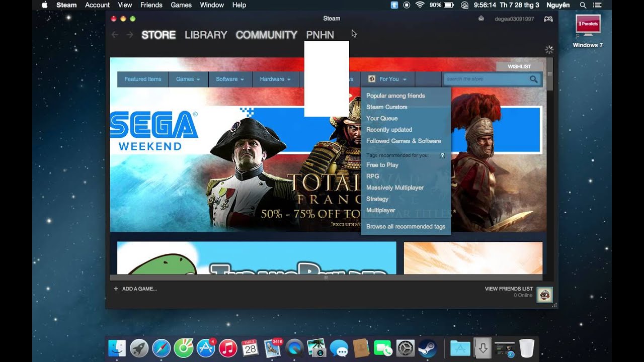Open iTunes from the Dock

tap(228, 348)
